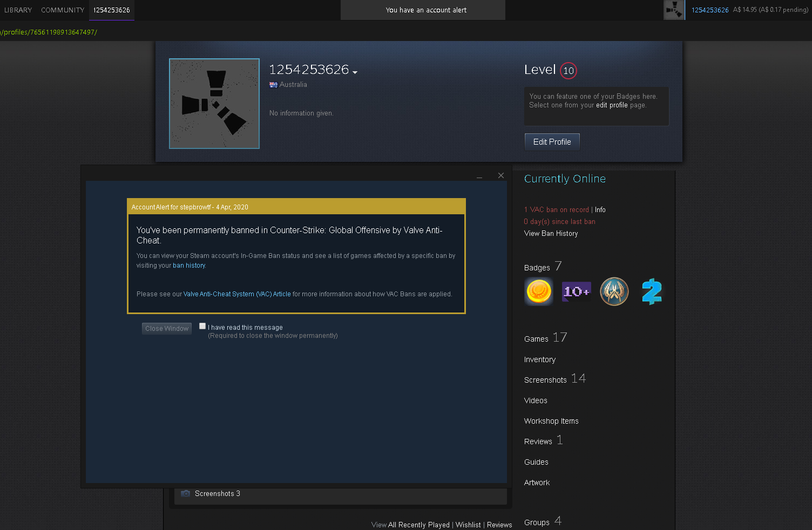Click the Edit Profile button
The width and height of the screenshot is (812, 530).
pyautogui.click(x=552, y=142)
